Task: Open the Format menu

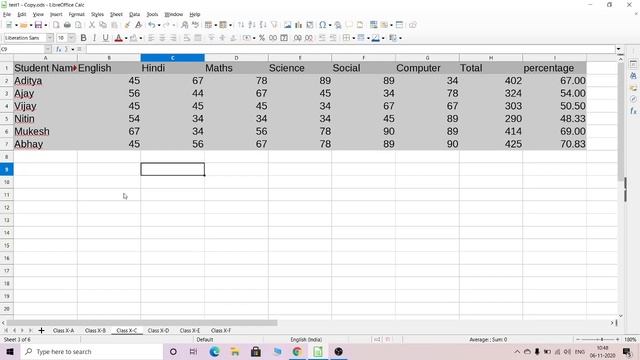Action: pos(76,14)
